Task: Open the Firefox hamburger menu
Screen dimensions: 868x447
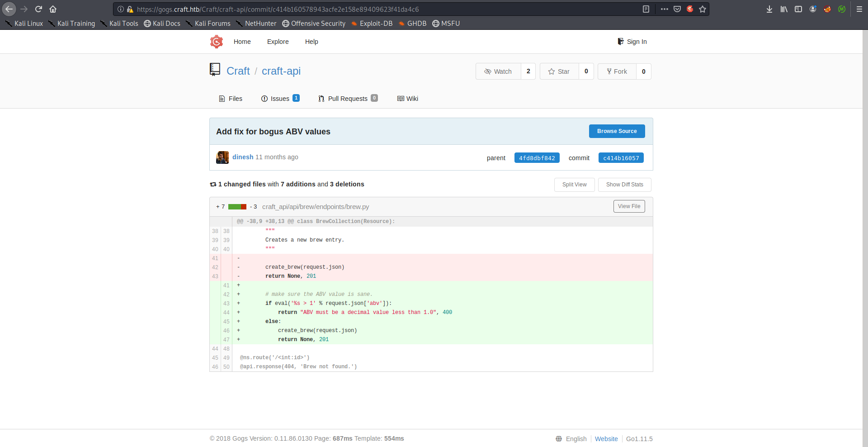Action: (859, 9)
